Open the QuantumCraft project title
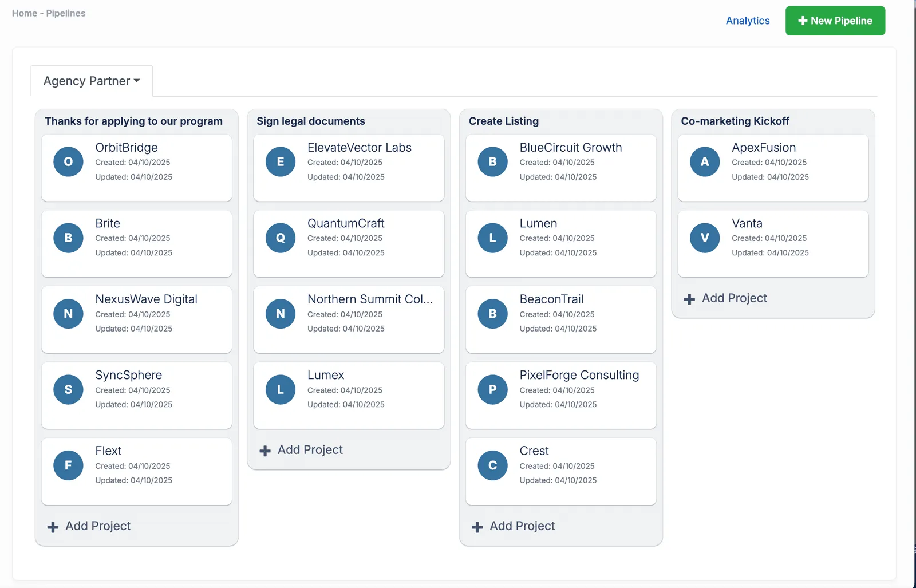Viewport: 916px width, 588px height. click(x=346, y=223)
